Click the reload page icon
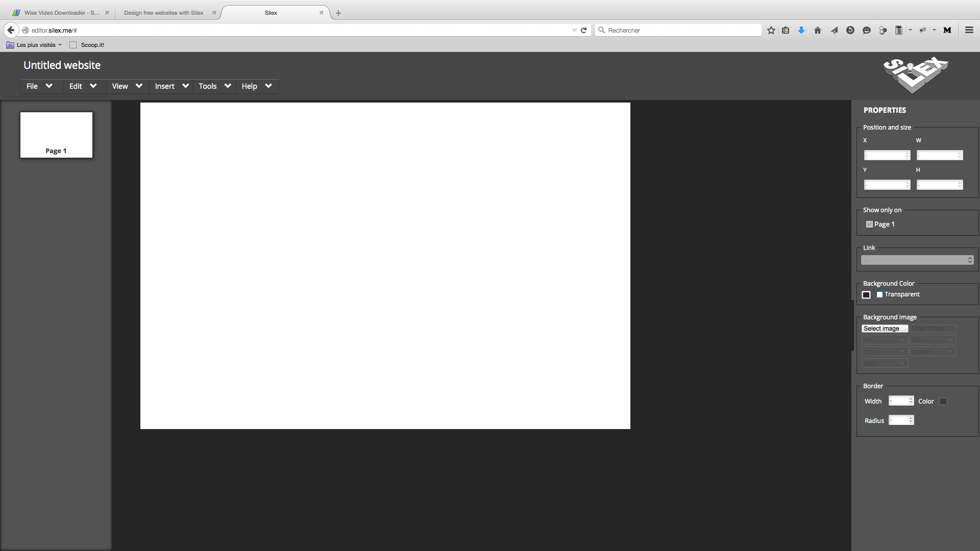Image resolution: width=980 pixels, height=551 pixels. (x=583, y=30)
